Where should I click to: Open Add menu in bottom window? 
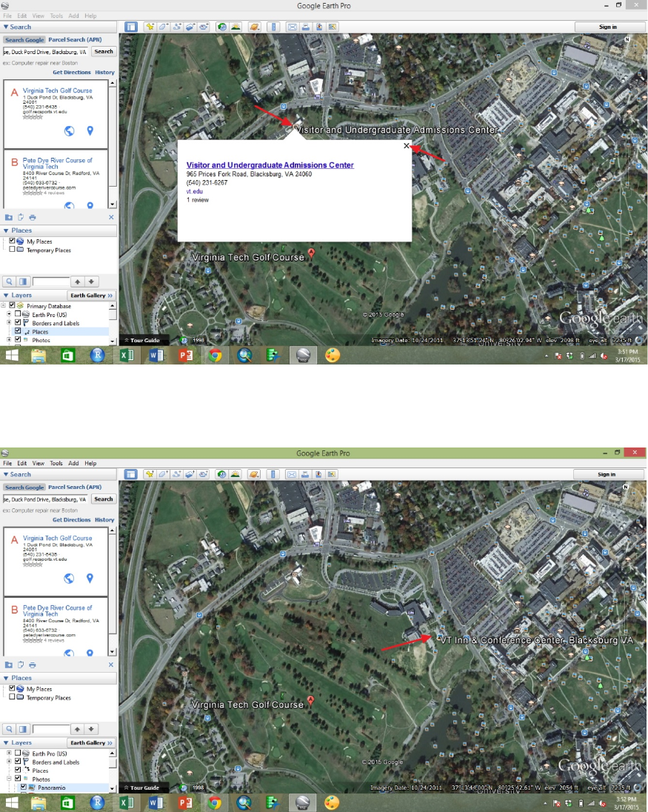point(73,463)
